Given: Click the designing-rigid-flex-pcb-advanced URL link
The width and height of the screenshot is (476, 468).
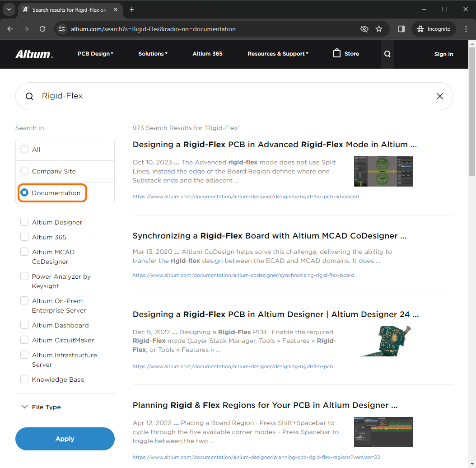Looking at the screenshot, I should tap(246, 197).
